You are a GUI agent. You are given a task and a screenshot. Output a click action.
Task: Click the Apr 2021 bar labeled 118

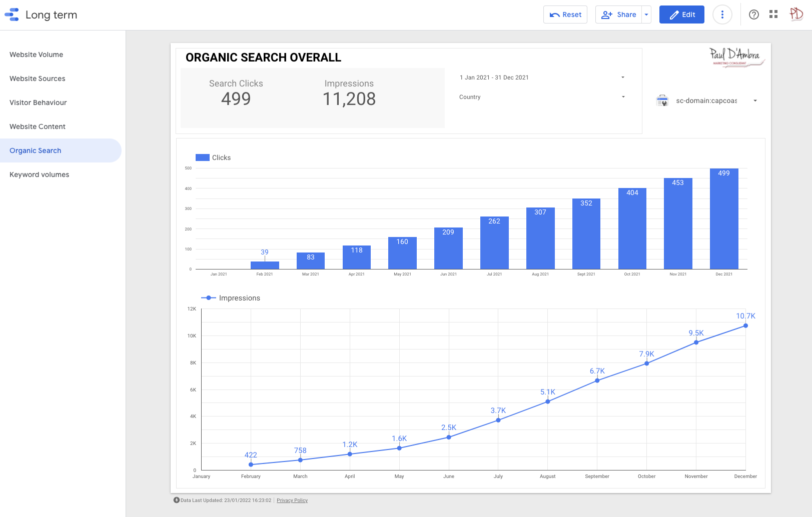click(357, 257)
